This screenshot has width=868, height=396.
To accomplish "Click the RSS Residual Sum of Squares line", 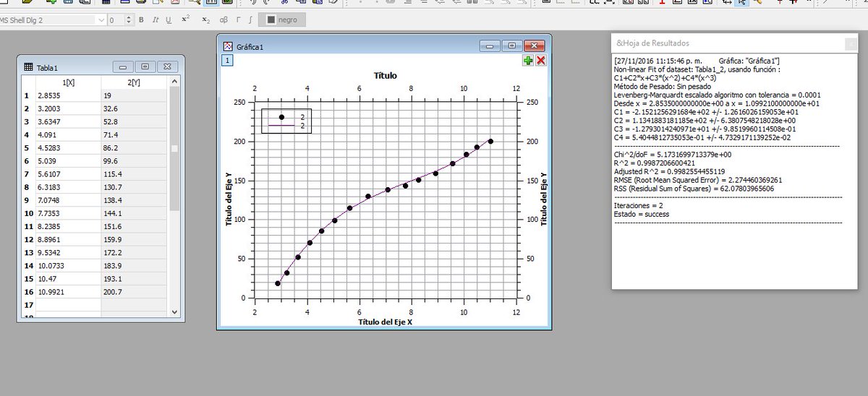I will [694, 189].
